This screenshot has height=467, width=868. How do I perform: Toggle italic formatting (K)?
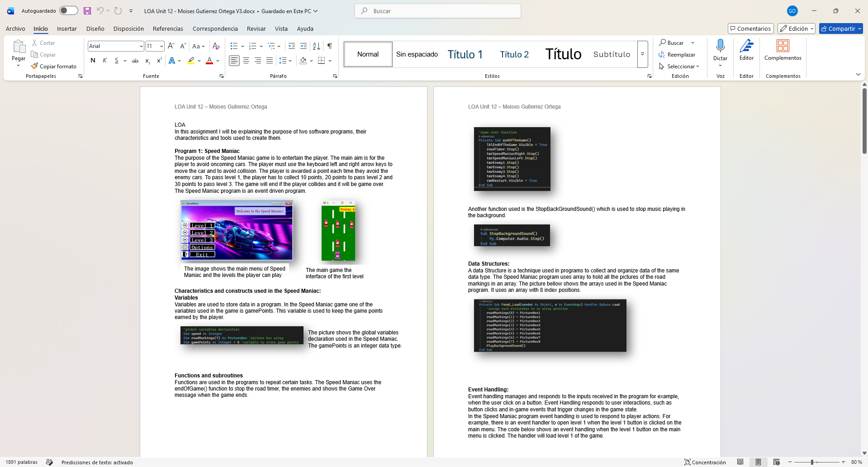coord(104,61)
